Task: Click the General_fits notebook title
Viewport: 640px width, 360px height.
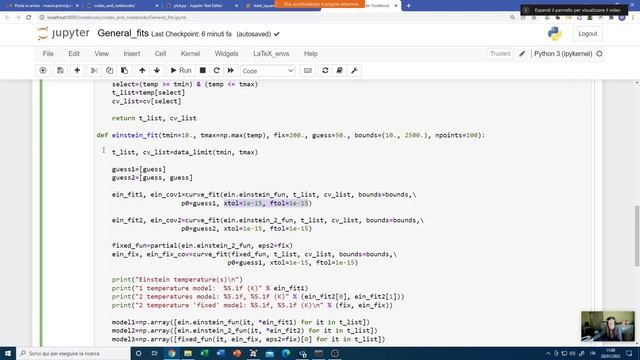Action: click(123, 33)
